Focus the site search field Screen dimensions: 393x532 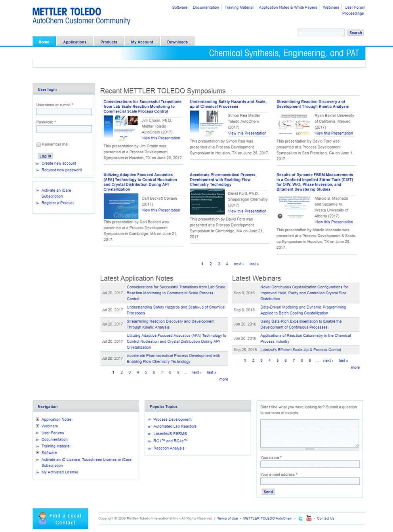click(x=321, y=32)
